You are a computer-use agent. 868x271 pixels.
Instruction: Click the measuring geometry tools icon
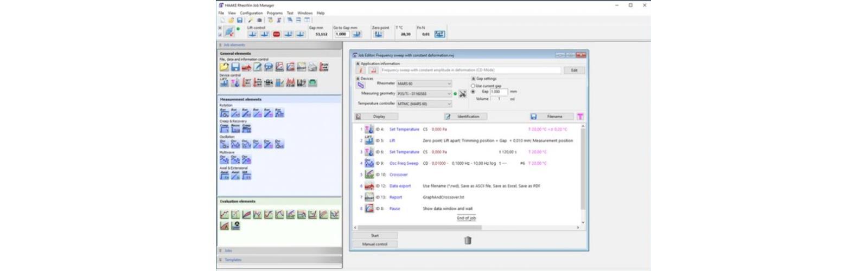pos(463,94)
